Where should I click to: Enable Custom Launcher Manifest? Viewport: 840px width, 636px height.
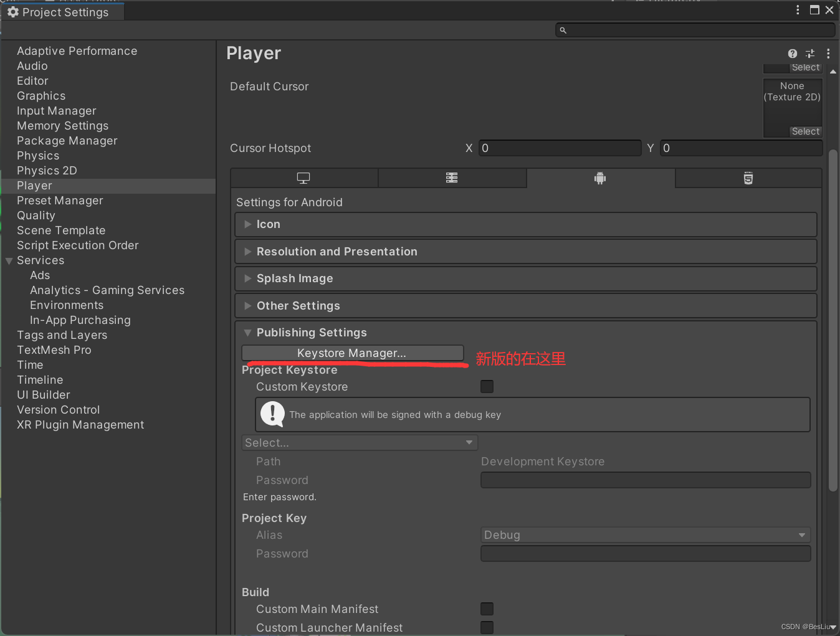(487, 627)
